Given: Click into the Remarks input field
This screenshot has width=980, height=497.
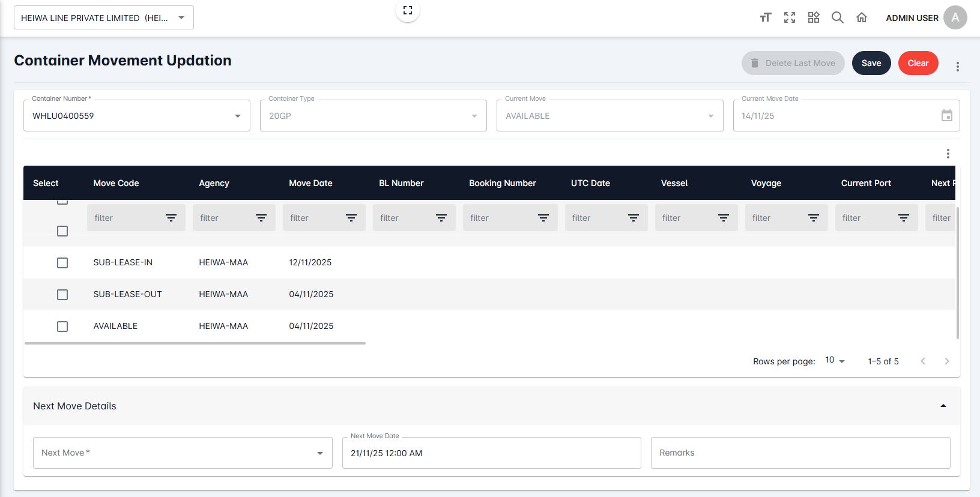Looking at the screenshot, I should click(800, 453).
